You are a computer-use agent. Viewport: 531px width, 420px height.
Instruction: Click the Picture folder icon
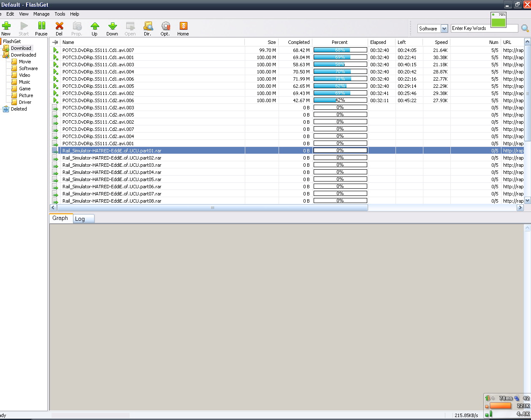tap(14, 95)
